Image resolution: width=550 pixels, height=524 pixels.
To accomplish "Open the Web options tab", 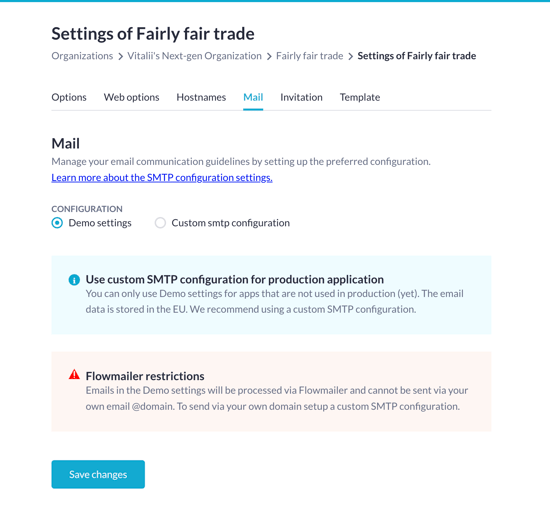I will click(x=132, y=97).
